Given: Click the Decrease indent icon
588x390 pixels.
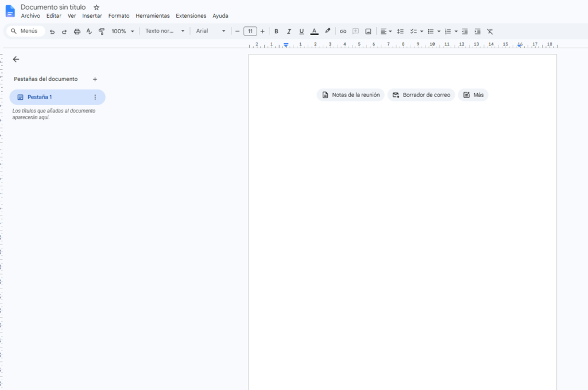Looking at the screenshot, I should tap(465, 32).
